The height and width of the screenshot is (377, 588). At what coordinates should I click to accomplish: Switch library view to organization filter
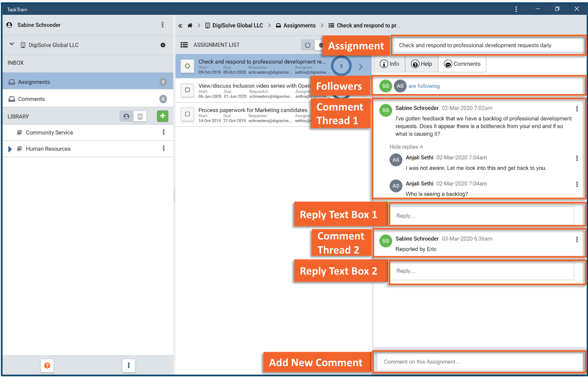coord(140,116)
